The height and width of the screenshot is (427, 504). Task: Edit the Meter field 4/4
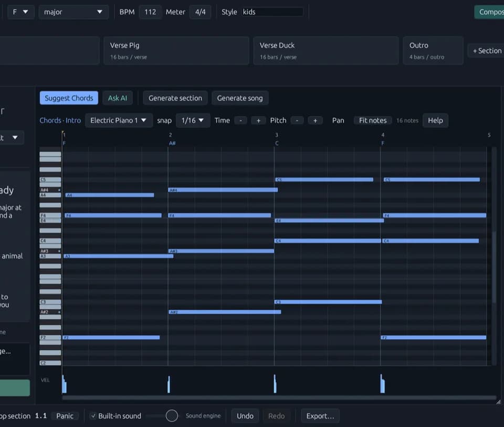200,12
